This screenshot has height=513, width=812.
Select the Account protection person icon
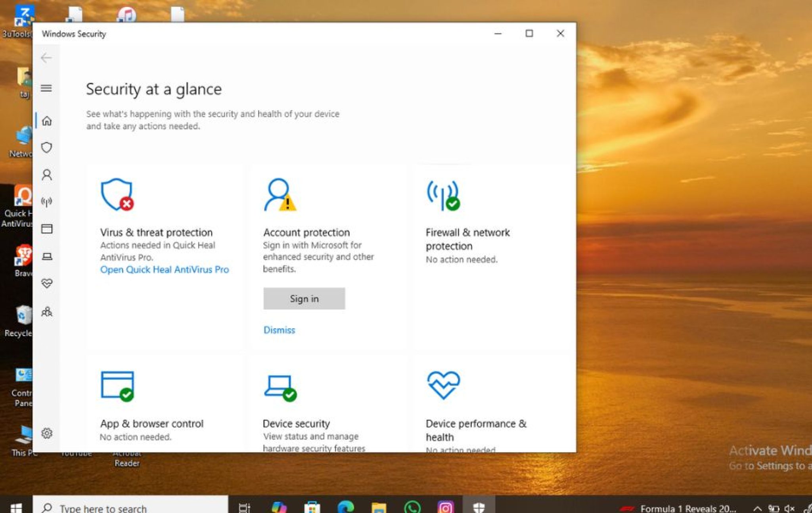click(x=46, y=175)
